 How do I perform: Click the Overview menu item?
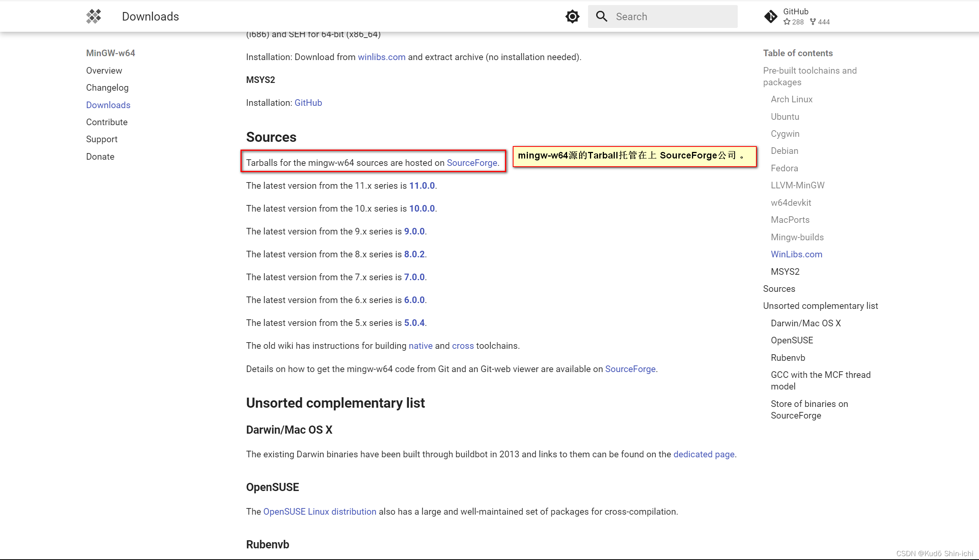(104, 71)
